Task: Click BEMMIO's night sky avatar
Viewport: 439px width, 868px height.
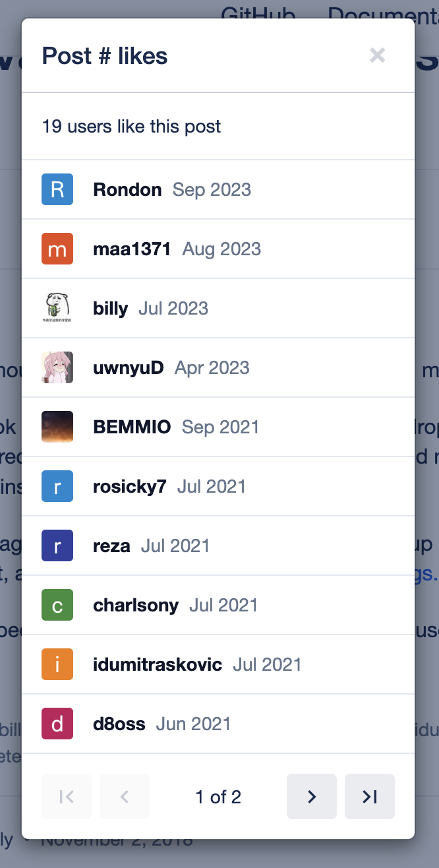Action: [57, 427]
